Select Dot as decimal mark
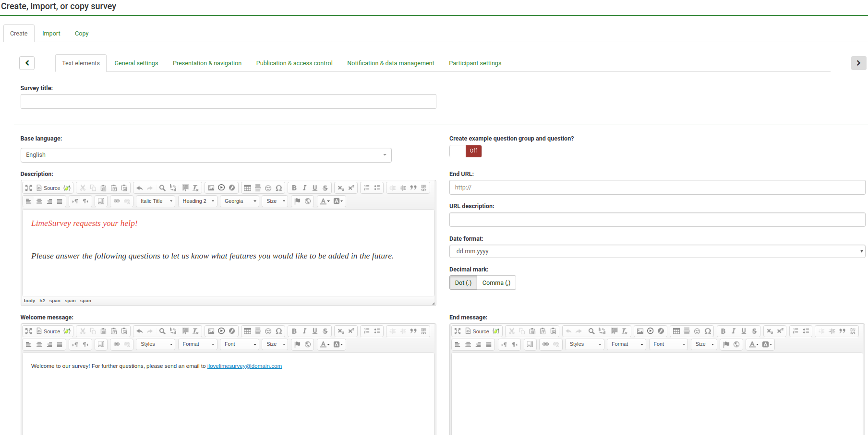Image resolution: width=868 pixels, height=435 pixels. click(463, 283)
